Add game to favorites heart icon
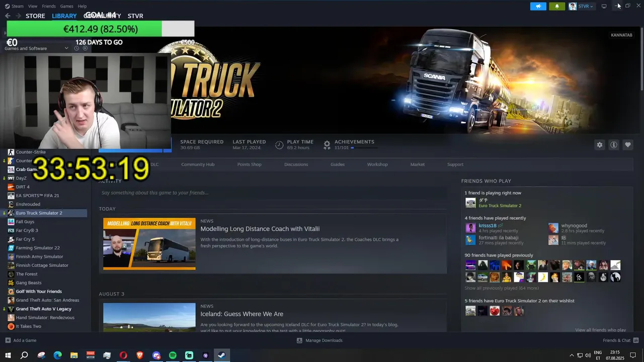644x362 pixels. [x=628, y=145]
